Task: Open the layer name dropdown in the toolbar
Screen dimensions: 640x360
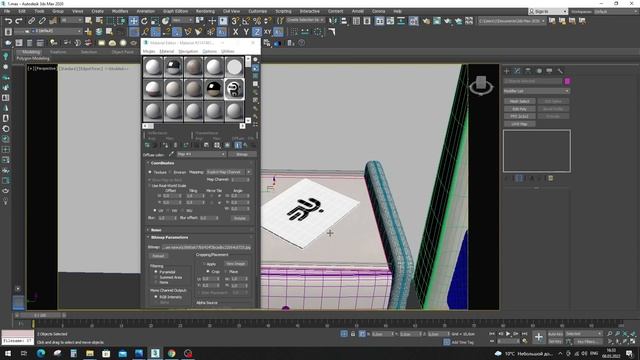Action: 47,31
